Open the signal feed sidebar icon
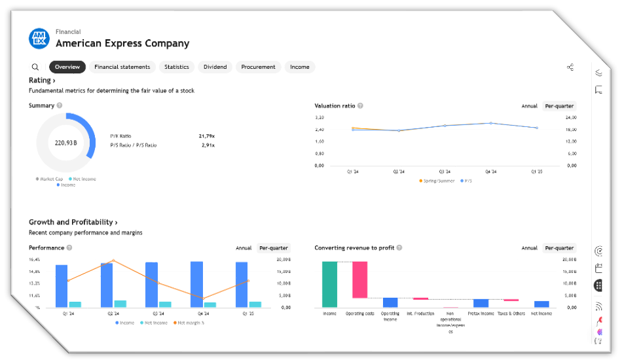622x364 pixels. coord(598,306)
